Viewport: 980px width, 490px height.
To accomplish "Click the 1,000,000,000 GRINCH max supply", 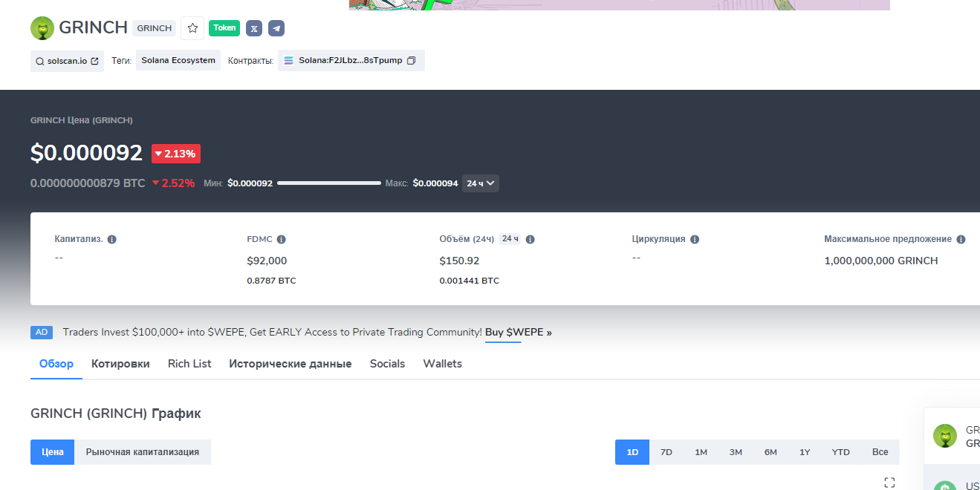I will [x=881, y=261].
